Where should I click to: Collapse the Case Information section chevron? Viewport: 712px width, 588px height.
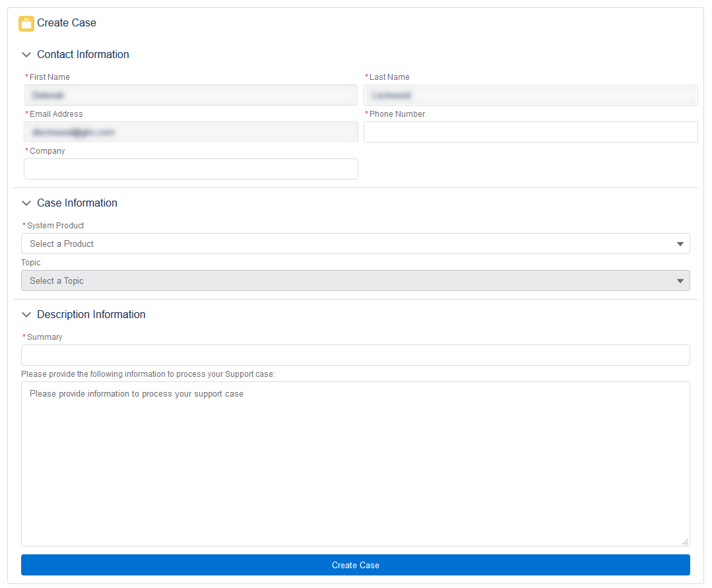(x=26, y=203)
